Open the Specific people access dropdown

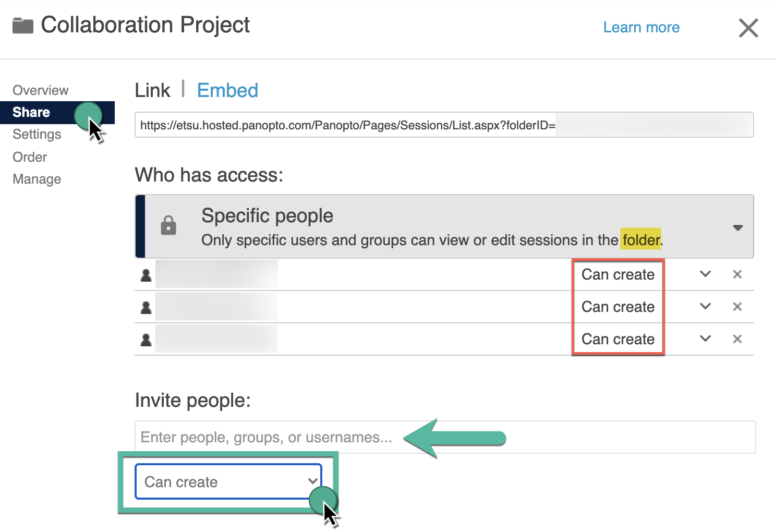[737, 227]
